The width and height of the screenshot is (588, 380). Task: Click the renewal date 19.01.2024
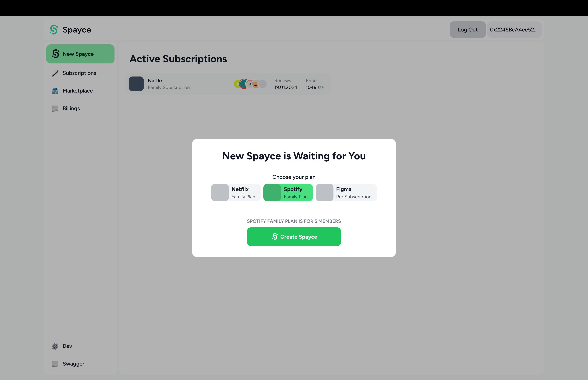(x=286, y=87)
